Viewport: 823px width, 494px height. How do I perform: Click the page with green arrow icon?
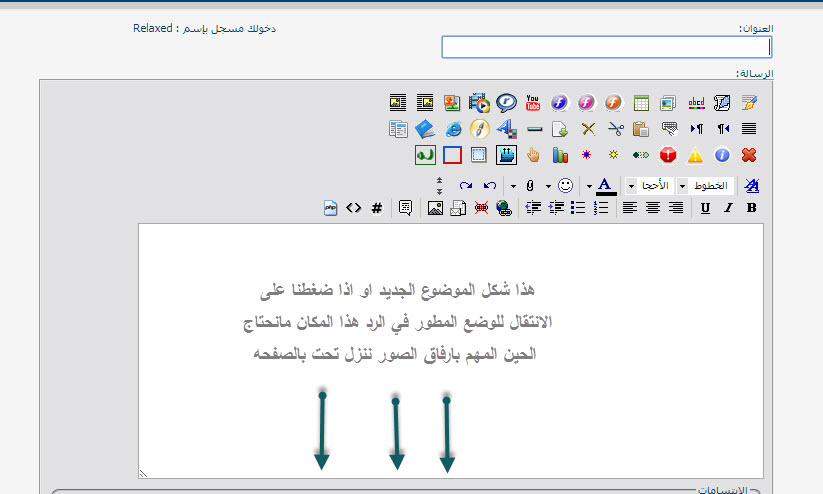pos(560,129)
